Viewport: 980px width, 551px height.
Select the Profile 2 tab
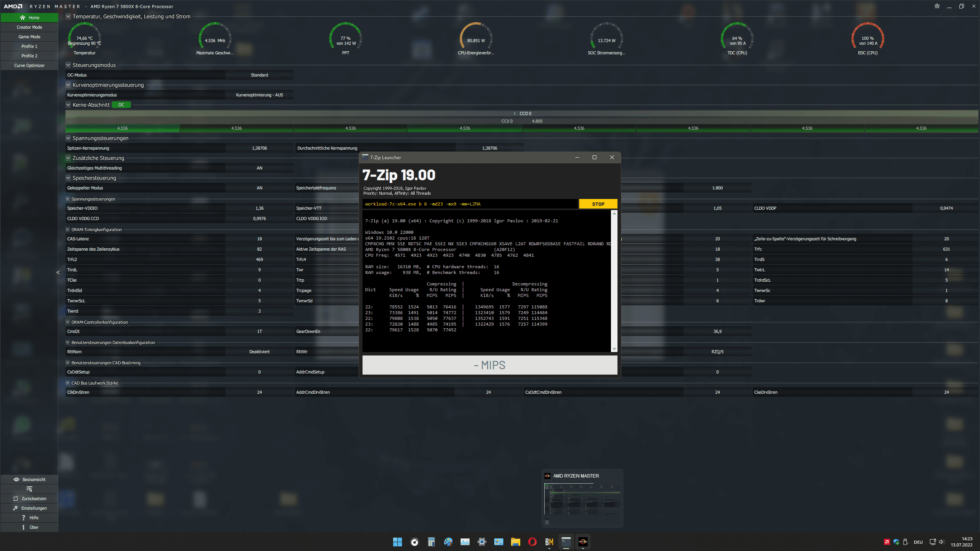29,56
